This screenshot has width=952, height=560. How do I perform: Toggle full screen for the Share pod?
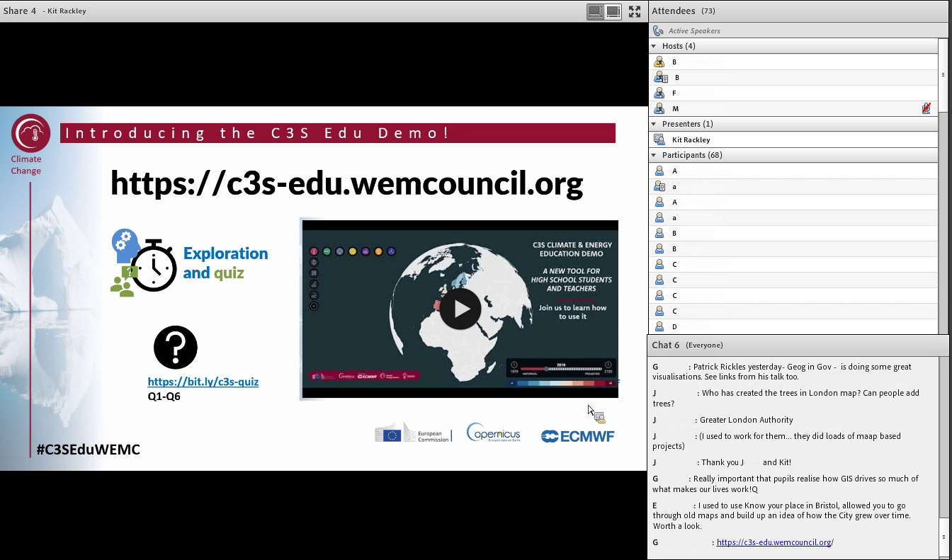click(635, 11)
